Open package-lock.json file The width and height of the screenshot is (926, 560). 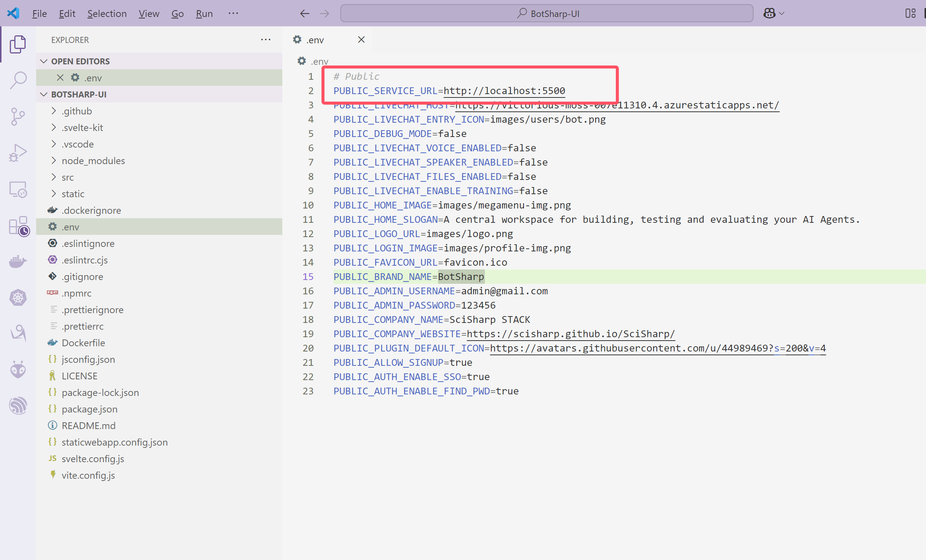tap(159, 392)
